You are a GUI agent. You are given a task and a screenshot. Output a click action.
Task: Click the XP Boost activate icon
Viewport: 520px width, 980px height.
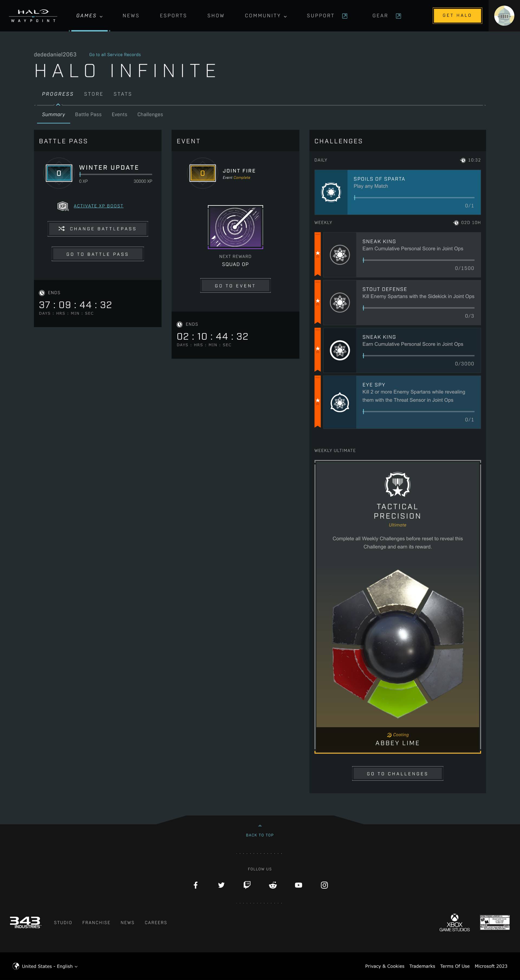(62, 205)
